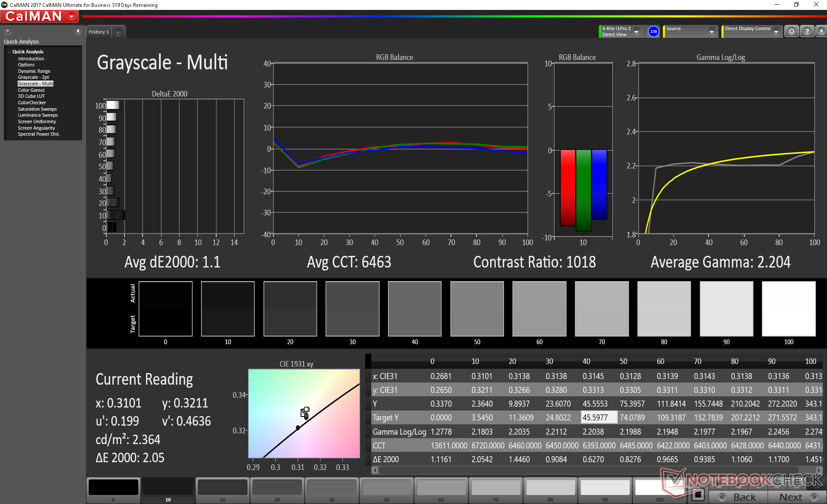Viewport: 827px width, 504px height.
Task: Expand the Direct Display Control dropdown
Action: pos(776,31)
